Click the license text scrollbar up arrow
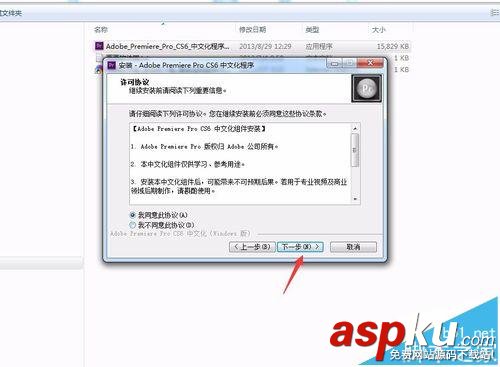The width and height of the screenshot is (500, 367). (355, 128)
